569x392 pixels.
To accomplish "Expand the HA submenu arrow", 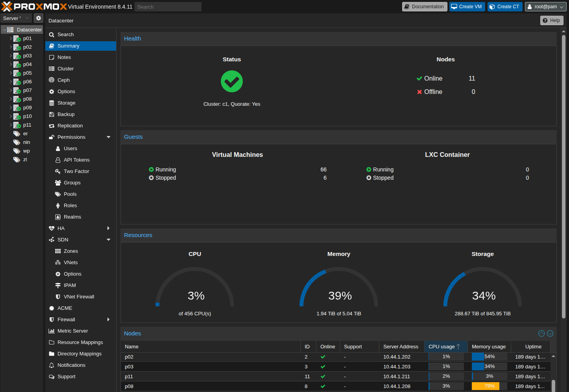I will [x=109, y=228].
